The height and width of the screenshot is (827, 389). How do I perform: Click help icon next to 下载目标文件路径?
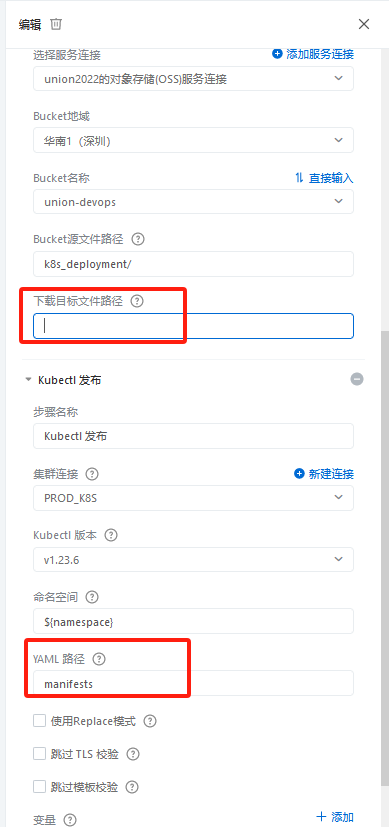pyautogui.click(x=137, y=301)
